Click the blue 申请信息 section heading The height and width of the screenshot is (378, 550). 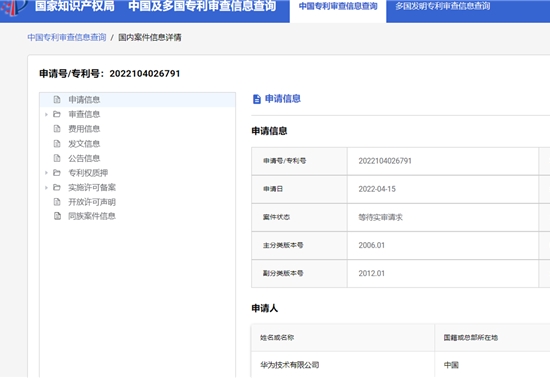click(x=283, y=99)
